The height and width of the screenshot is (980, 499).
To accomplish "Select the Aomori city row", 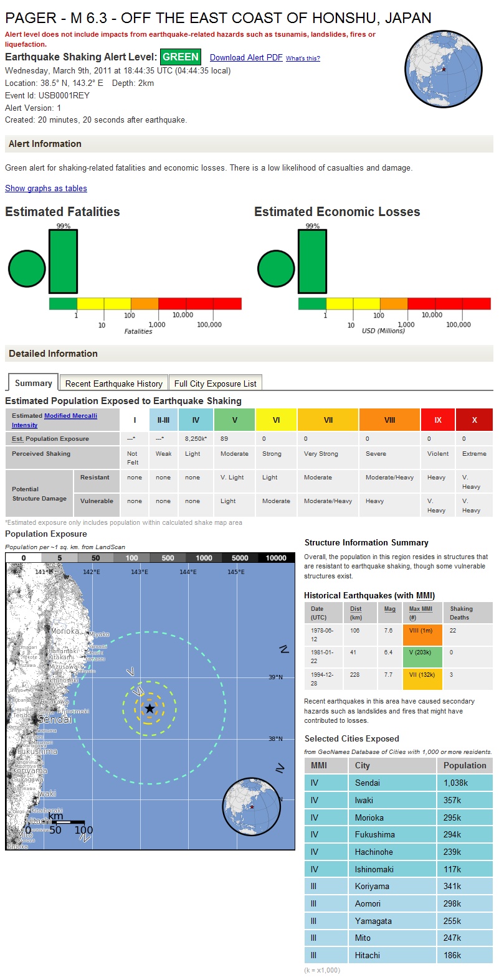I will pos(399,903).
